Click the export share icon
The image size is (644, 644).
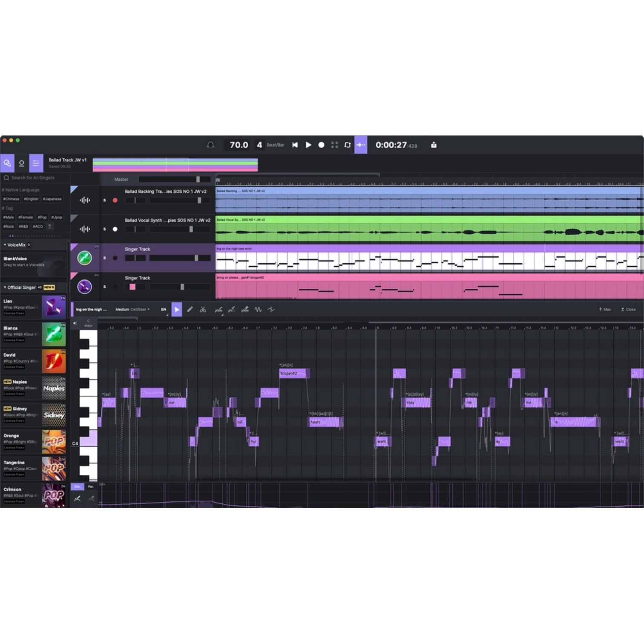tap(434, 145)
